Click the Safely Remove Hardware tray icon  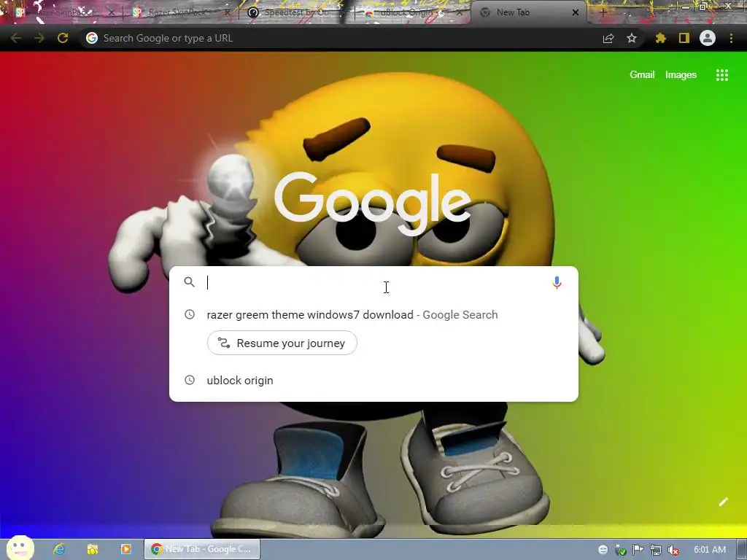(620, 550)
